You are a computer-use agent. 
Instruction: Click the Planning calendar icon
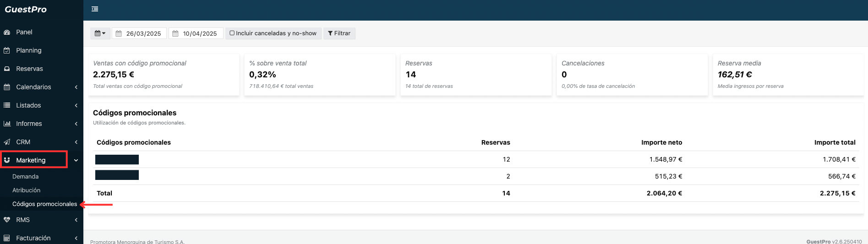pyautogui.click(x=7, y=50)
